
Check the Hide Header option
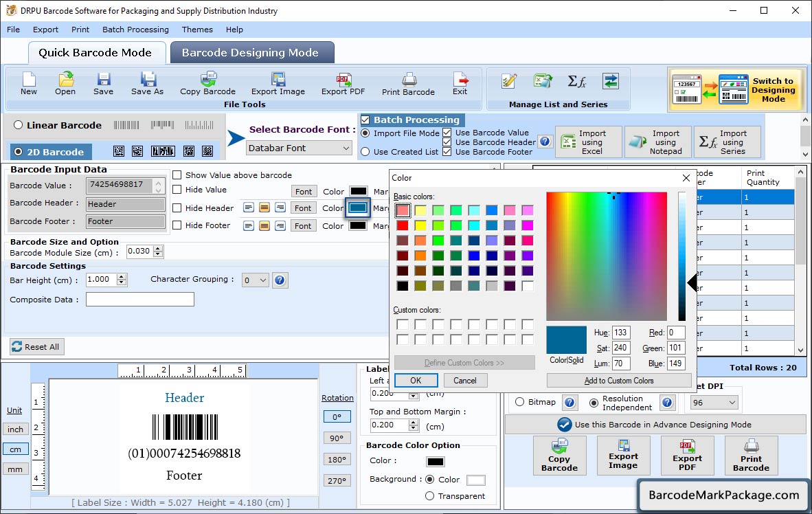(177, 208)
